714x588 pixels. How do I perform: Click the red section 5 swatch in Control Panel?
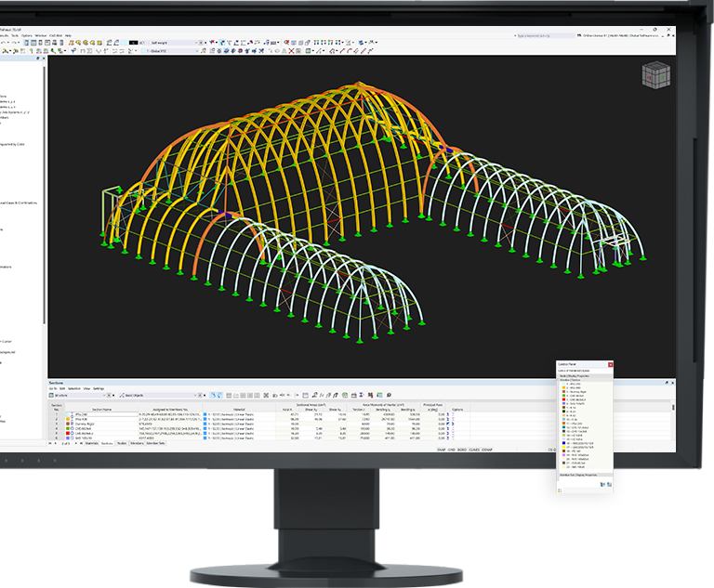[x=563, y=399]
